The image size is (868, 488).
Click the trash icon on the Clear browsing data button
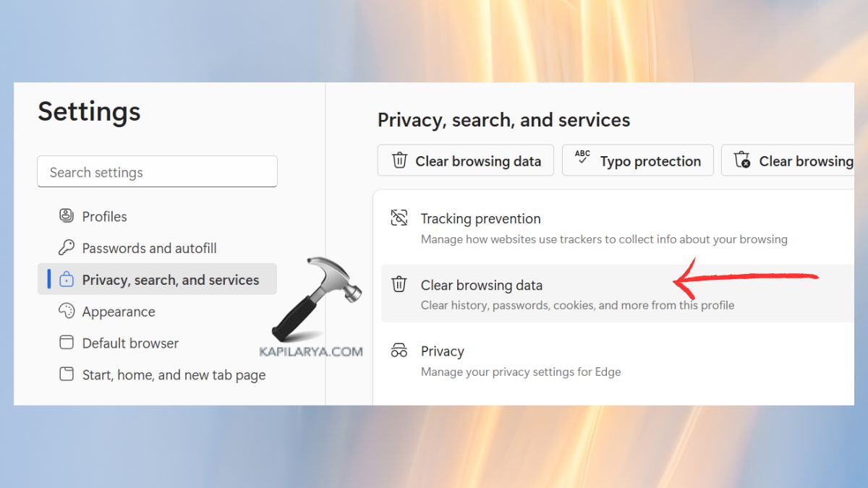click(399, 160)
